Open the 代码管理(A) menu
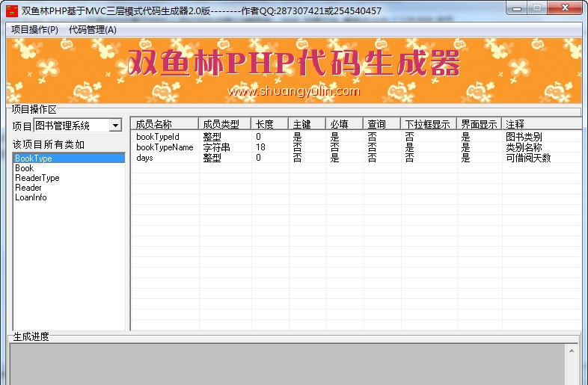 click(93, 30)
